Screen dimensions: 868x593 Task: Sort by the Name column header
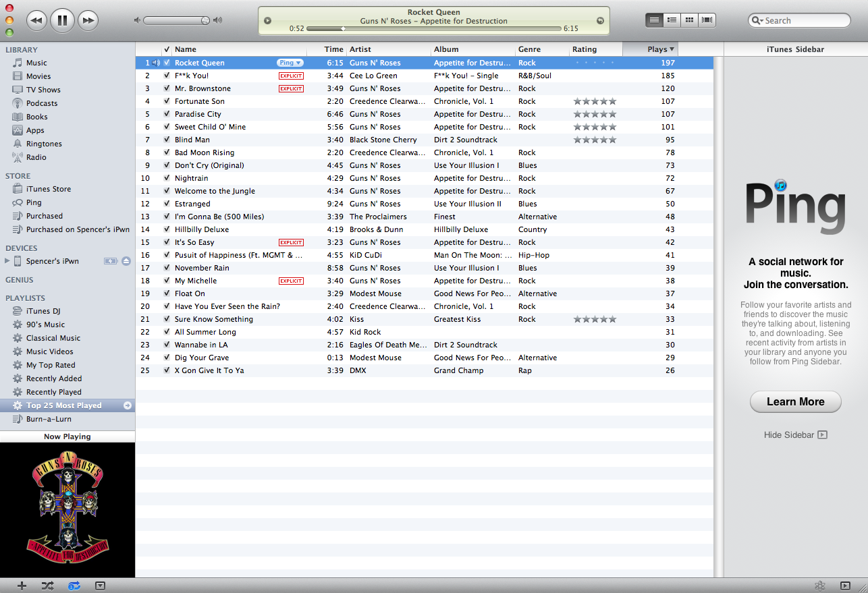coord(240,49)
